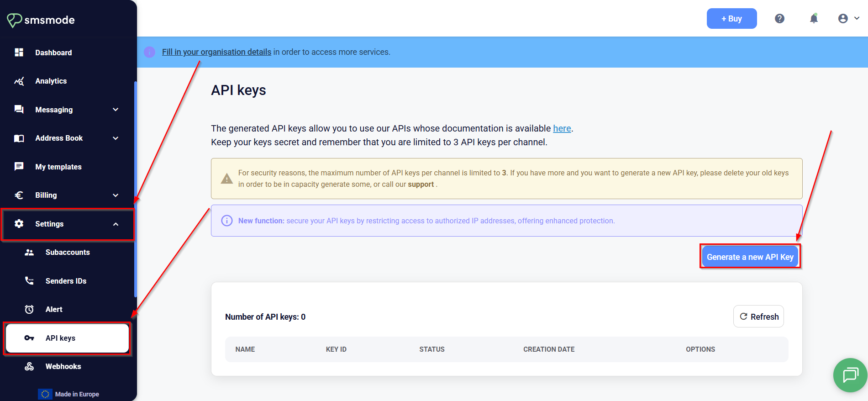Click the Alert clock icon

coord(29,310)
